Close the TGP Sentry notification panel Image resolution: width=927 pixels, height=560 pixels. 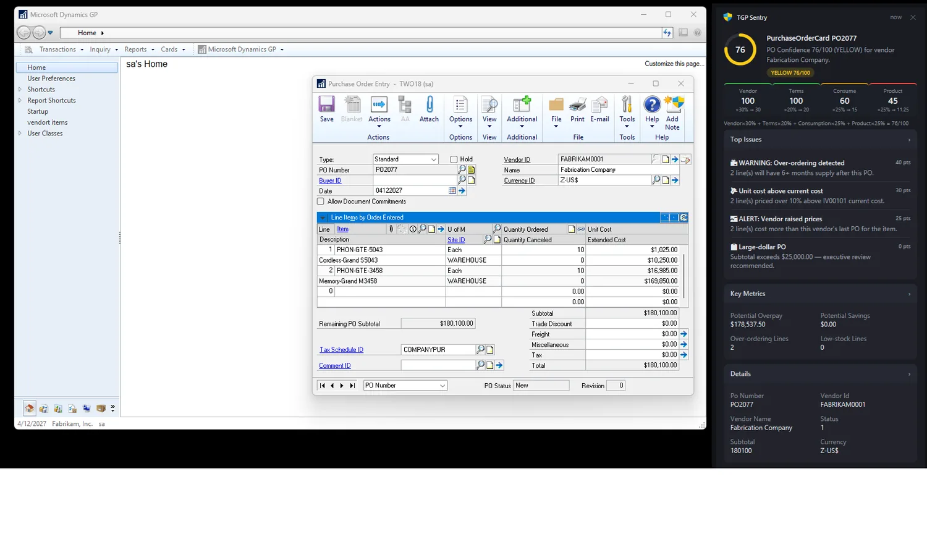[x=913, y=17]
